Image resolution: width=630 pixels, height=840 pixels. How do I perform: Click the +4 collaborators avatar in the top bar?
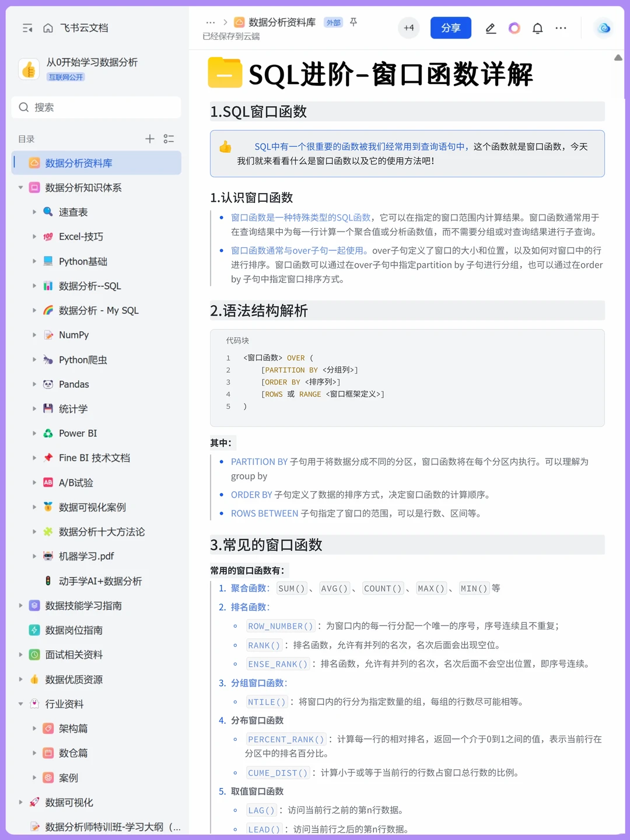[408, 27]
